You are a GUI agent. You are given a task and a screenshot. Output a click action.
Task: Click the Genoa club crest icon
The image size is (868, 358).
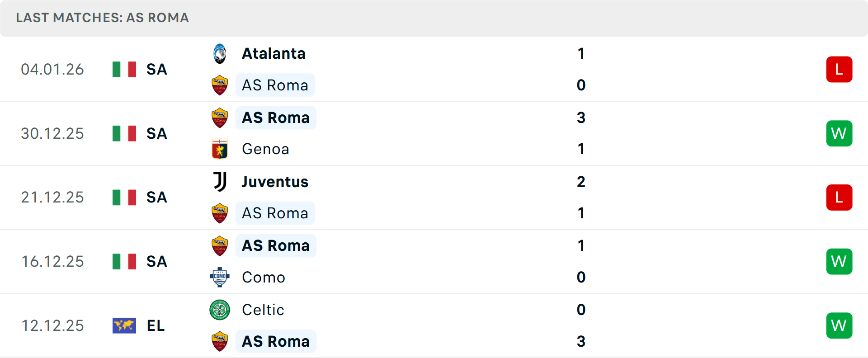(x=220, y=149)
